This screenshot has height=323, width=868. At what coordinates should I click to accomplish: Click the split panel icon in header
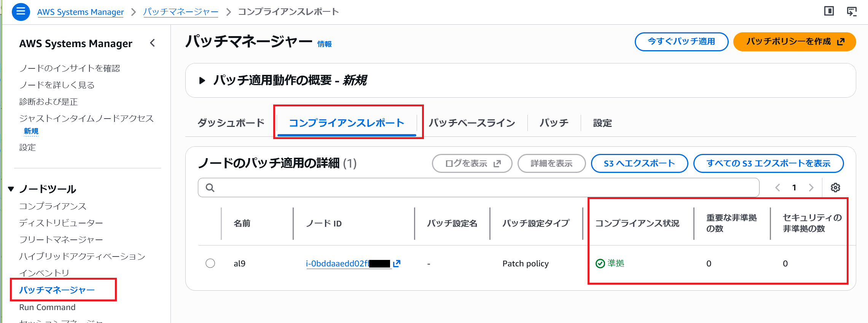click(829, 11)
